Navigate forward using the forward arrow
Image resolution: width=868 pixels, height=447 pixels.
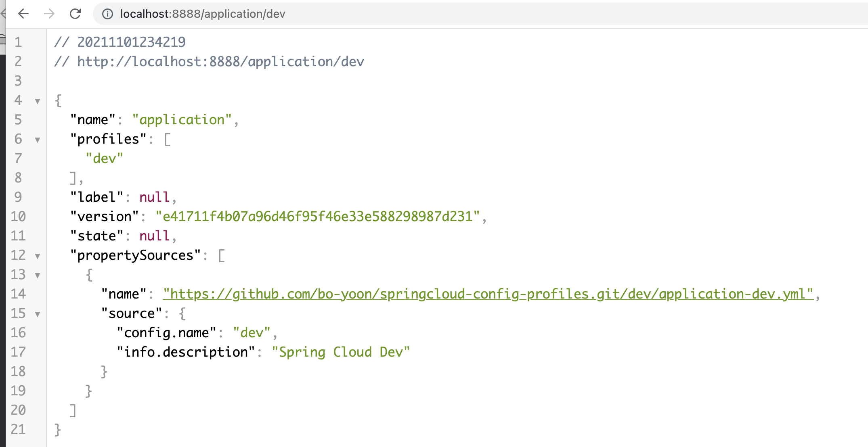(x=49, y=14)
